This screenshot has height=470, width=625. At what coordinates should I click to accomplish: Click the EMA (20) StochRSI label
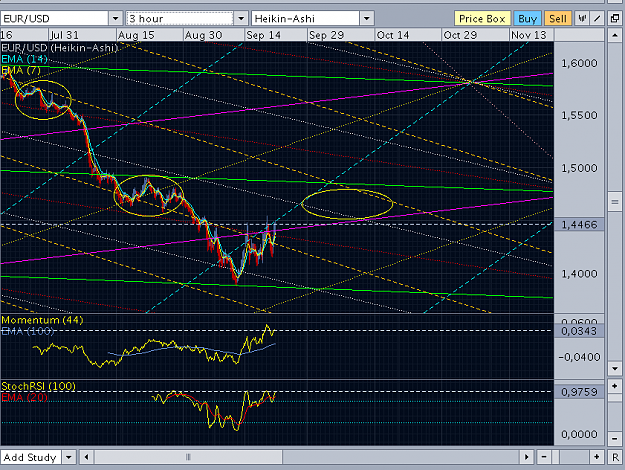tap(24, 397)
